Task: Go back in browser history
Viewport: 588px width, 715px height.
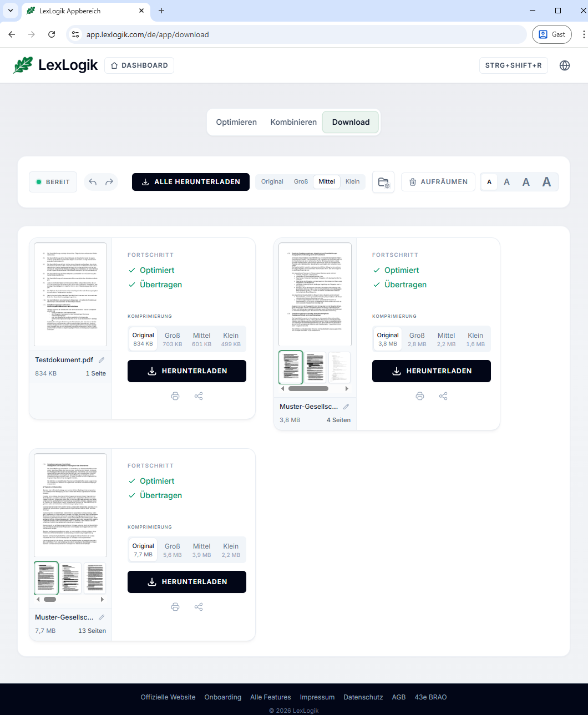Action: (12, 34)
